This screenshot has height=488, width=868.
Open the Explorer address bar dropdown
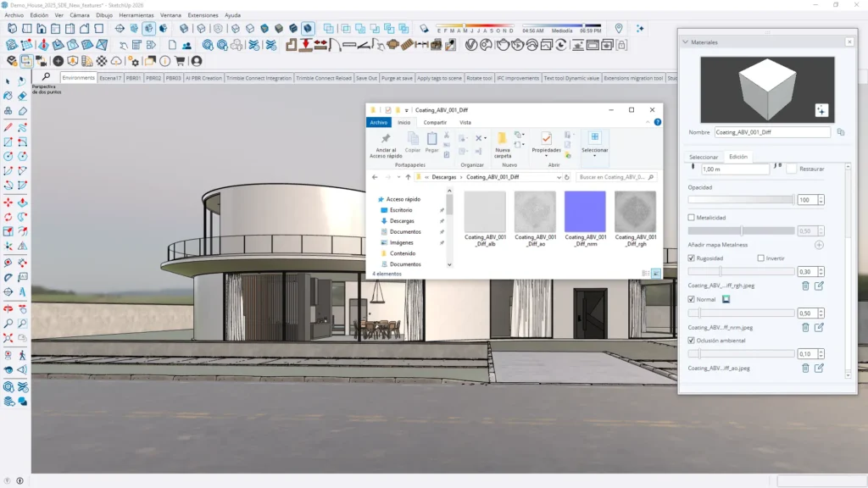[x=559, y=177]
